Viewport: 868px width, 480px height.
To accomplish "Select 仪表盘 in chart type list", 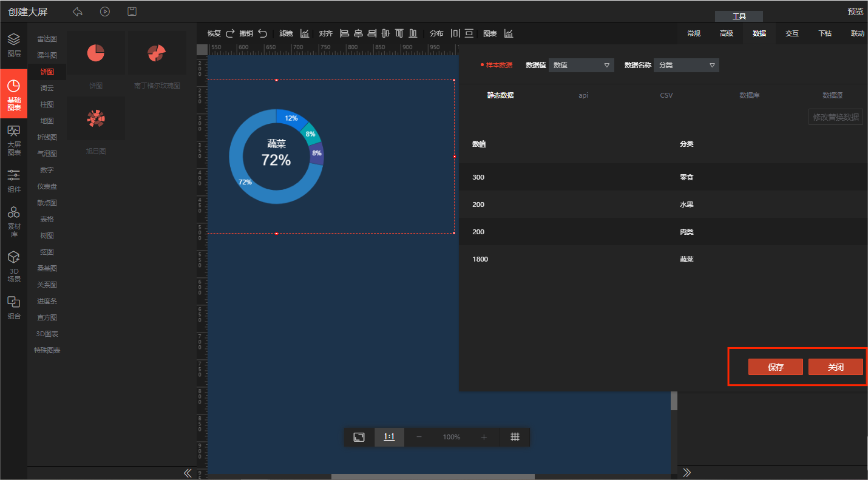I will click(x=47, y=186).
